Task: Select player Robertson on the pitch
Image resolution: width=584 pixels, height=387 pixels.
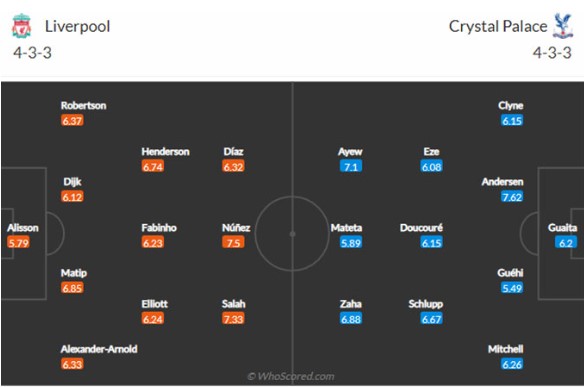Action: pos(83,105)
